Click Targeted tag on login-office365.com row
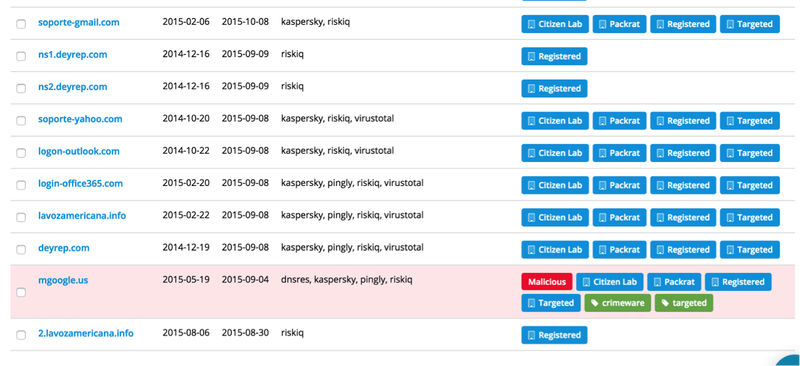This screenshot has width=800, height=366. [750, 185]
